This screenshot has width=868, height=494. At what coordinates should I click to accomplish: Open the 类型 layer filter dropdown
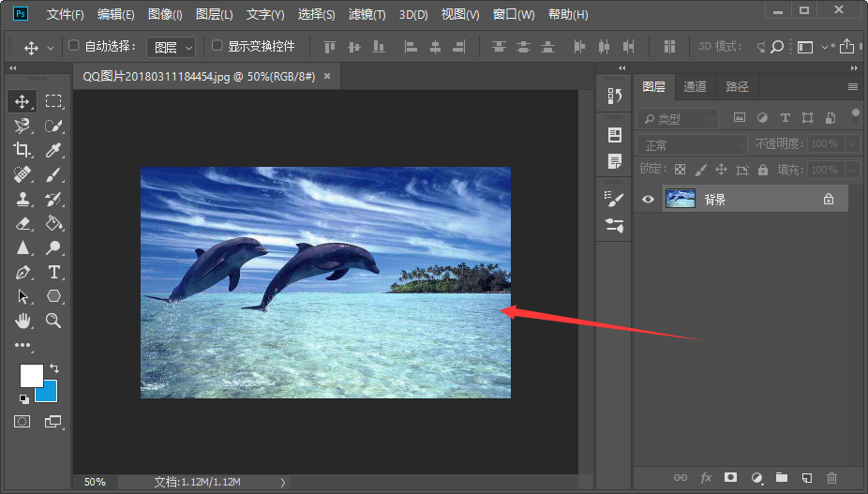point(678,118)
